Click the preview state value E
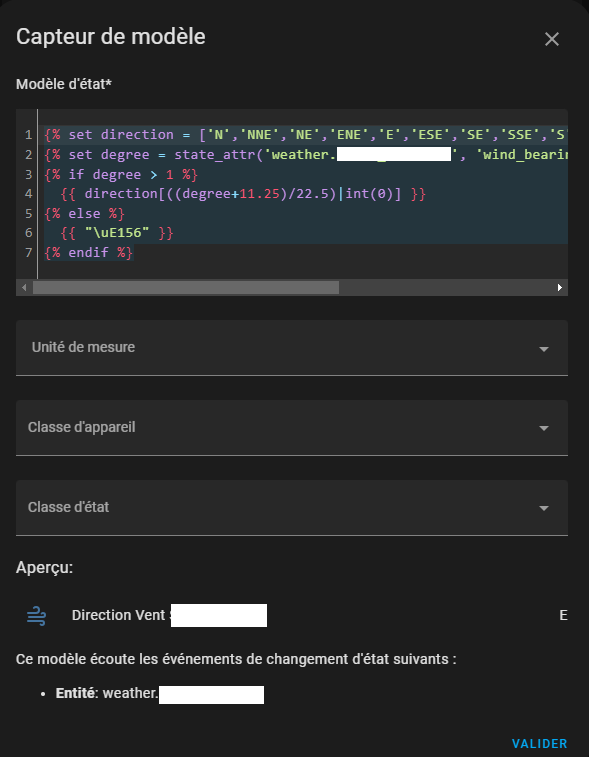This screenshot has width=589, height=757. 563,615
